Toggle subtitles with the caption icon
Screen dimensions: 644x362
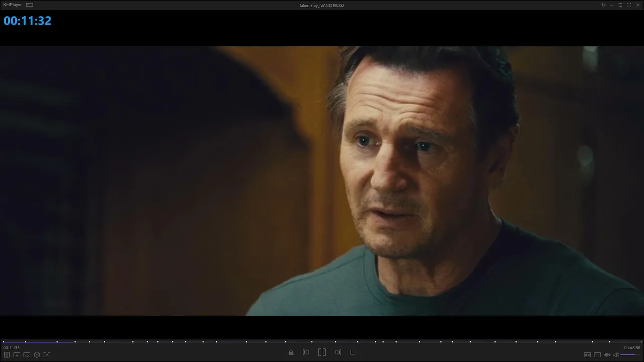coord(597,355)
